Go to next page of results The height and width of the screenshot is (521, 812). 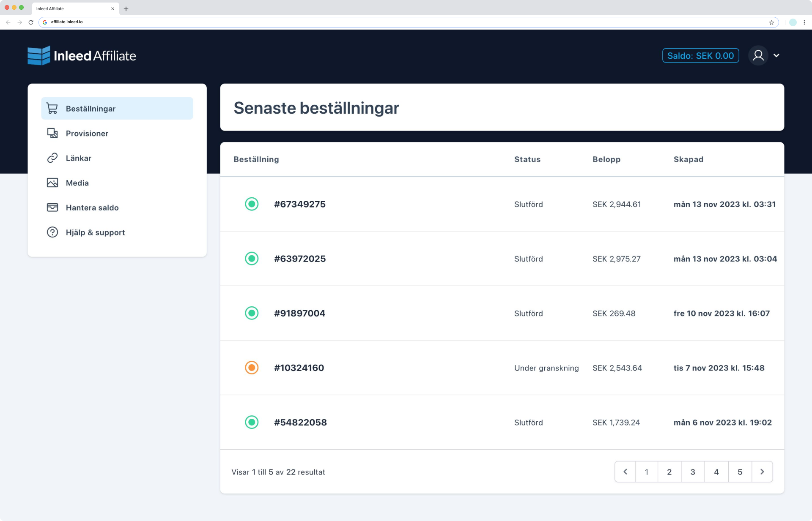762,472
